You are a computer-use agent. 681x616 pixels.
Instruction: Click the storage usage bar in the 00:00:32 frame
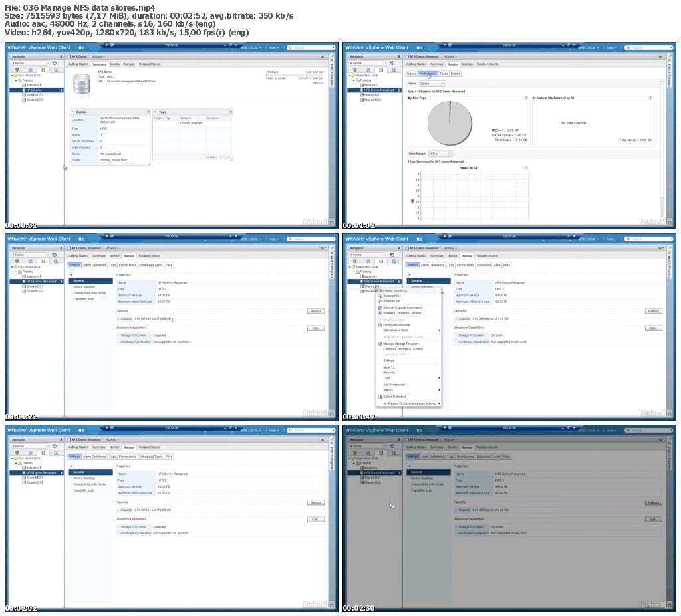click(x=295, y=75)
